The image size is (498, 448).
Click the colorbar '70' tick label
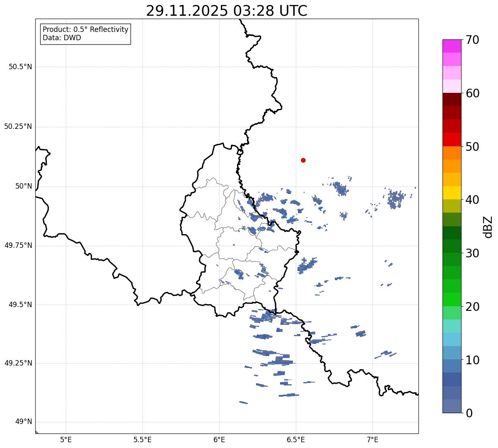tap(472, 40)
